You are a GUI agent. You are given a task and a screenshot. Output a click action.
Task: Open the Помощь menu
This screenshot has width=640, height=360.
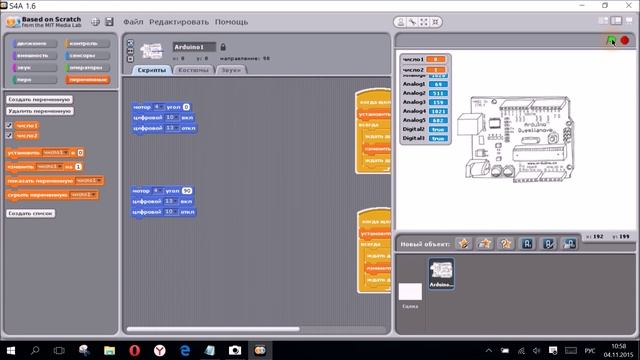(x=231, y=22)
